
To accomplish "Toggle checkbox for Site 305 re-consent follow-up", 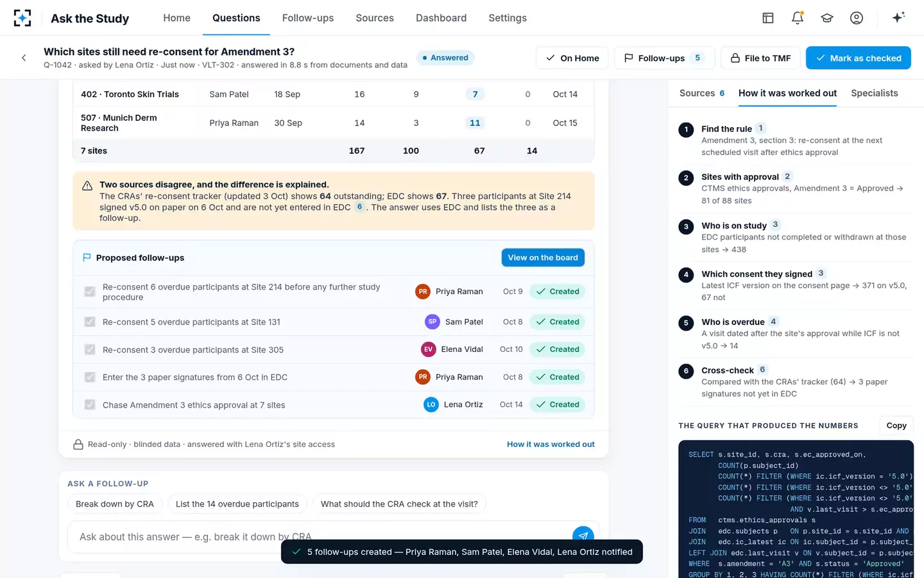I will pos(90,349).
